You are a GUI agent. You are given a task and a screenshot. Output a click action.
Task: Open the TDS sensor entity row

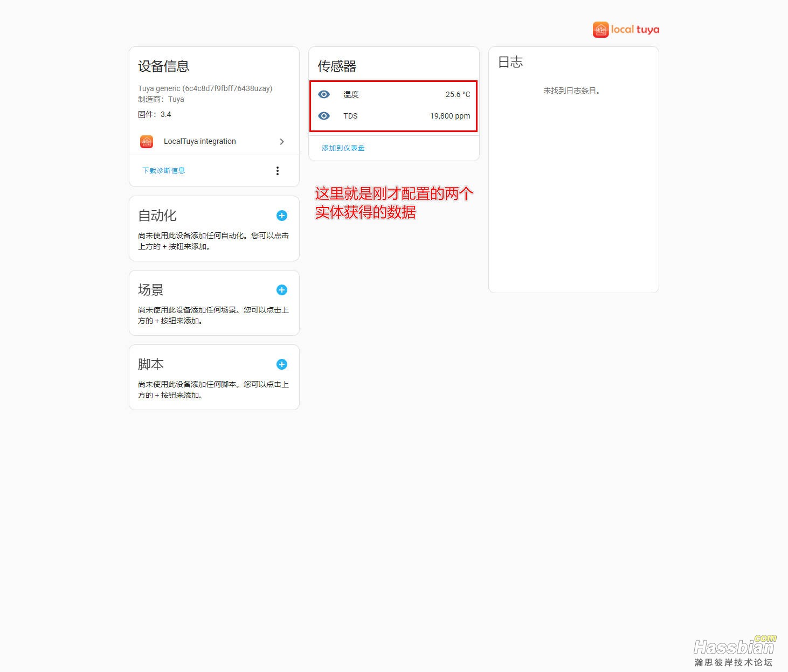tap(394, 116)
